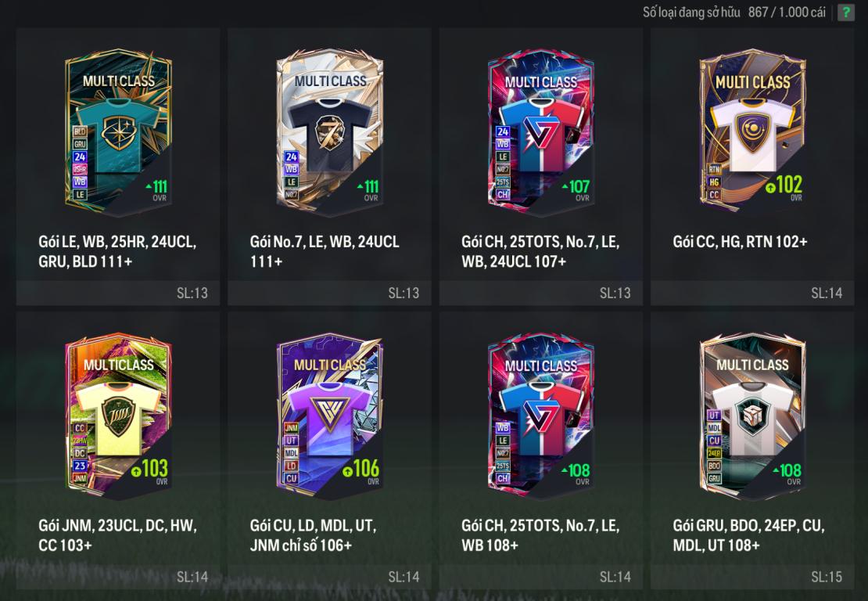
Task: Click the Gói CH, 25TOTS, No.7 108+ label
Action: pyautogui.click(x=540, y=535)
